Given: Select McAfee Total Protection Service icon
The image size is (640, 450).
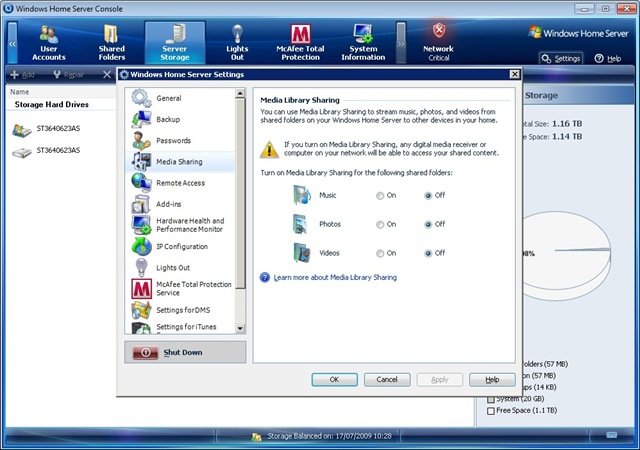Looking at the screenshot, I should pos(141,289).
